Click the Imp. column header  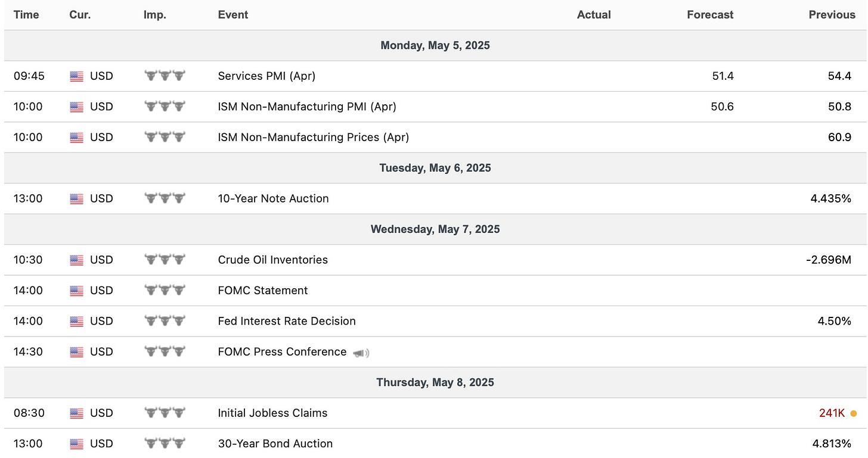(x=154, y=15)
